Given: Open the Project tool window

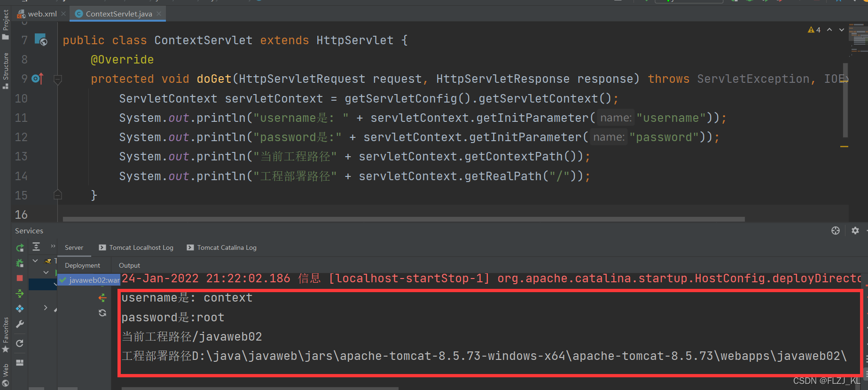Looking at the screenshot, I should tap(6, 24).
